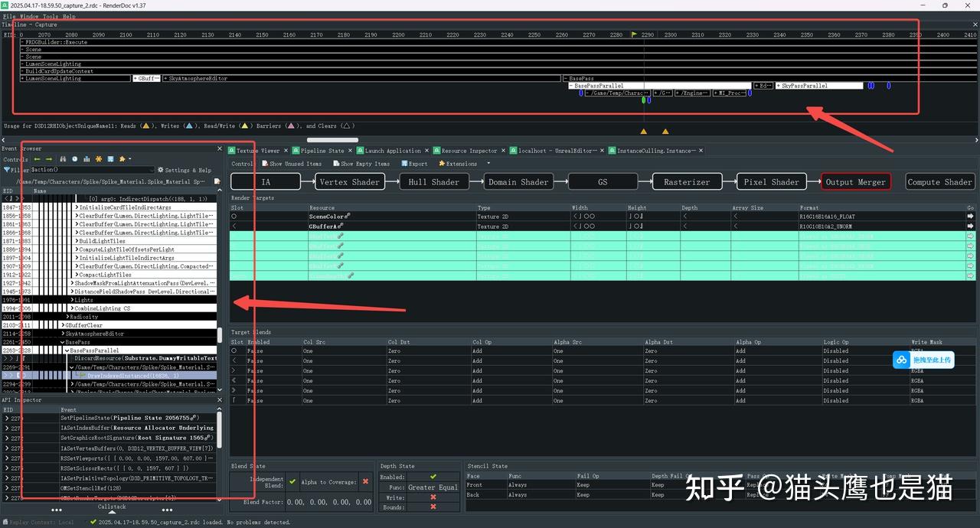The image size is (980, 528).
Task: Click the Export icon in Texture Viewer toolbar
Action: click(x=405, y=163)
